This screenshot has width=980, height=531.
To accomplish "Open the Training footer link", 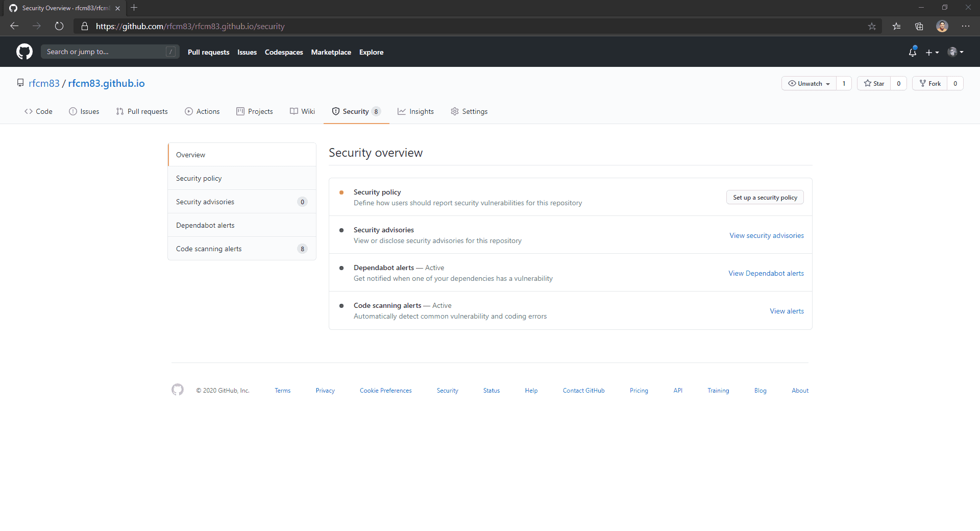I will 718,391.
